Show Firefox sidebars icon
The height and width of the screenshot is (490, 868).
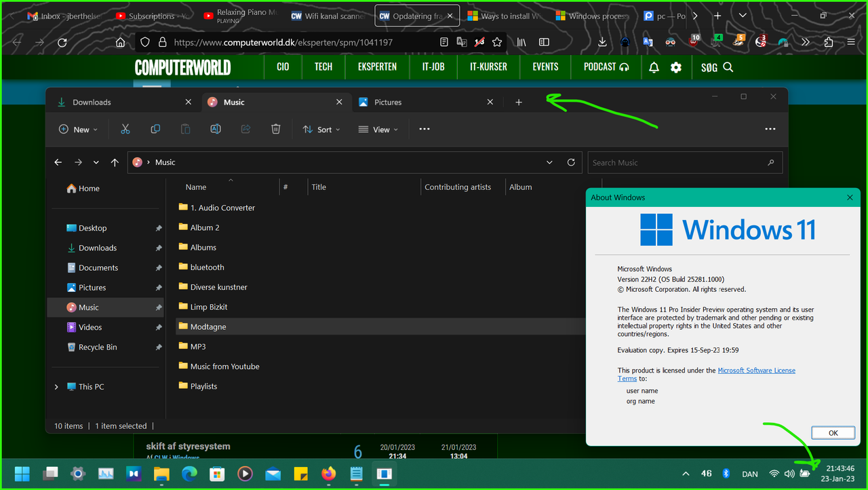(x=544, y=42)
